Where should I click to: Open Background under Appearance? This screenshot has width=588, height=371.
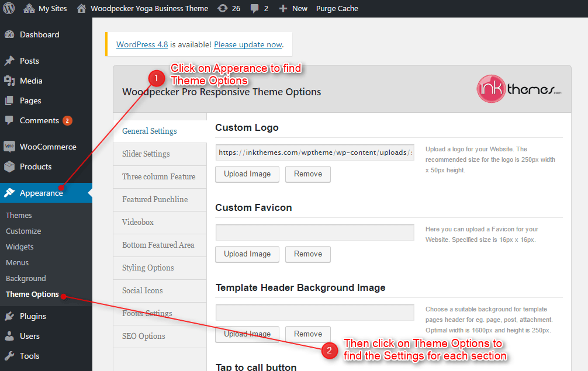[x=26, y=278]
